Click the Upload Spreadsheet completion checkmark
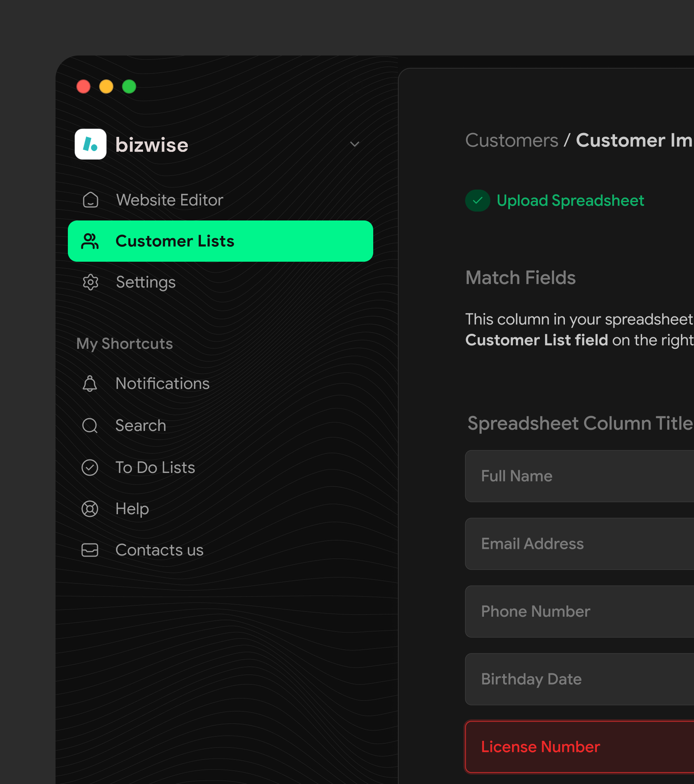The image size is (694, 784). [477, 200]
